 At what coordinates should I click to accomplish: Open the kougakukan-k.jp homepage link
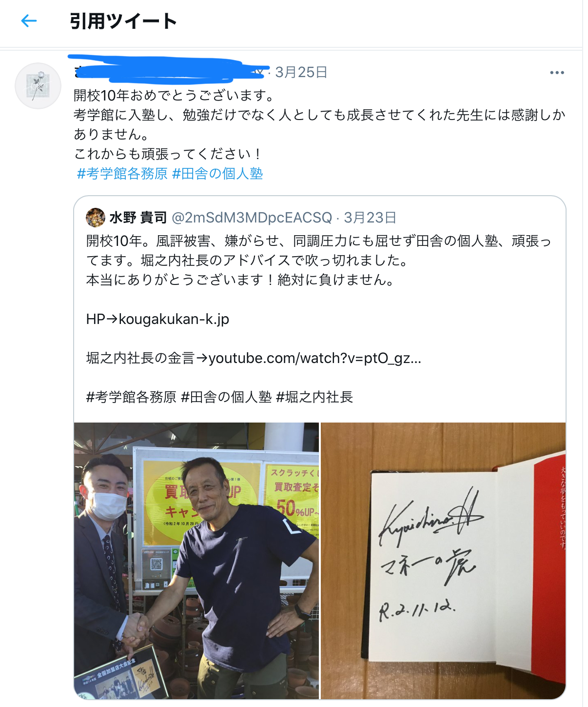[174, 319]
